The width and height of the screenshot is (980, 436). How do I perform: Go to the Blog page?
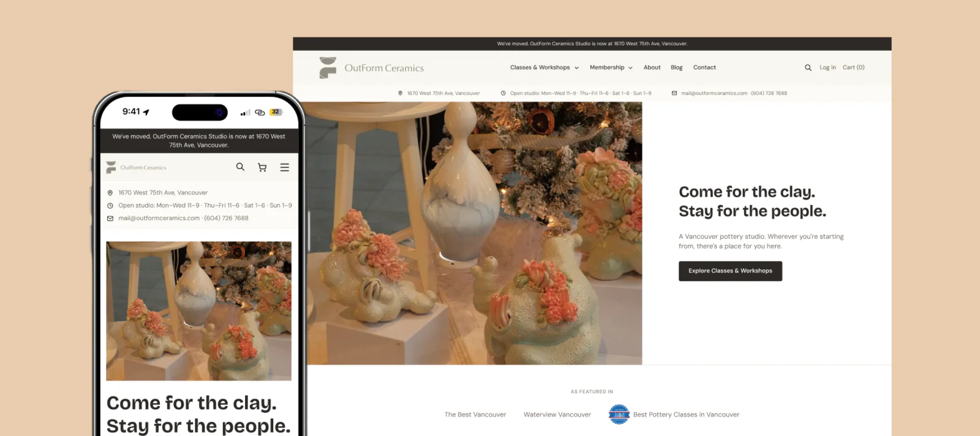[x=676, y=67]
